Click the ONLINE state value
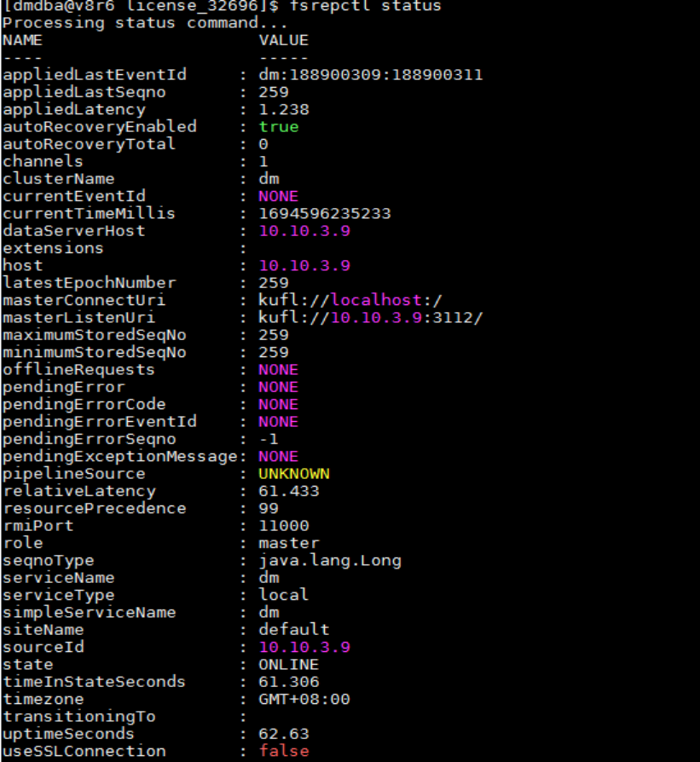This screenshot has height=762, width=700. click(x=288, y=664)
